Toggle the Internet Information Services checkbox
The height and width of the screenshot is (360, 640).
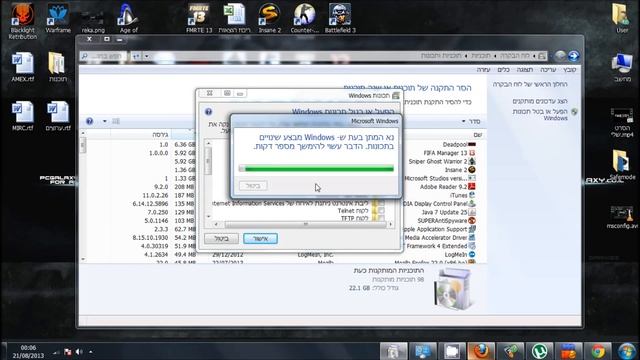point(381,203)
